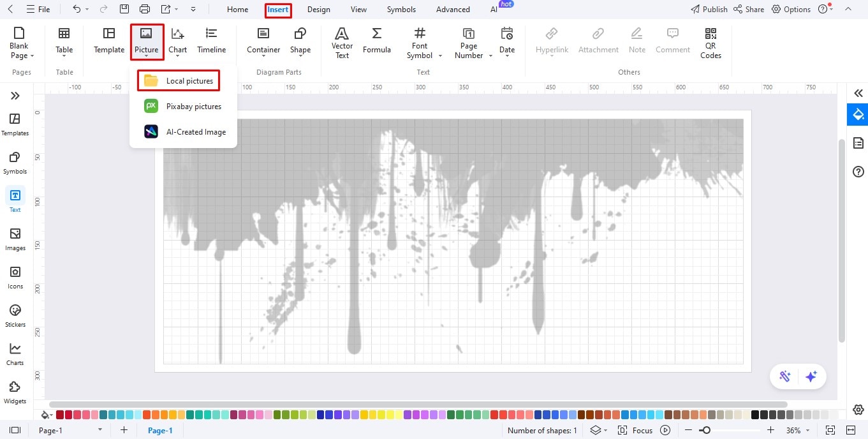The width and height of the screenshot is (868, 439).
Task: Choose Pixabay pictures from the menu
Action: click(x=183, y=107)
